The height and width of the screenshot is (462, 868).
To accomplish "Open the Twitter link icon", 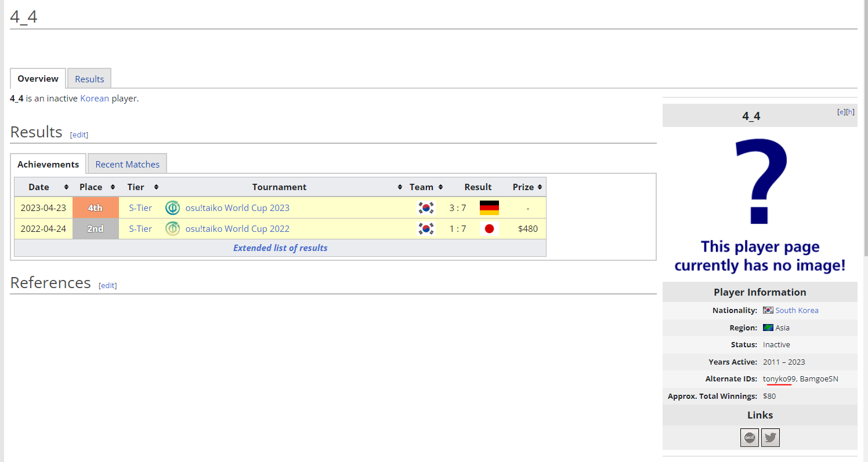I will pos(771,438).
